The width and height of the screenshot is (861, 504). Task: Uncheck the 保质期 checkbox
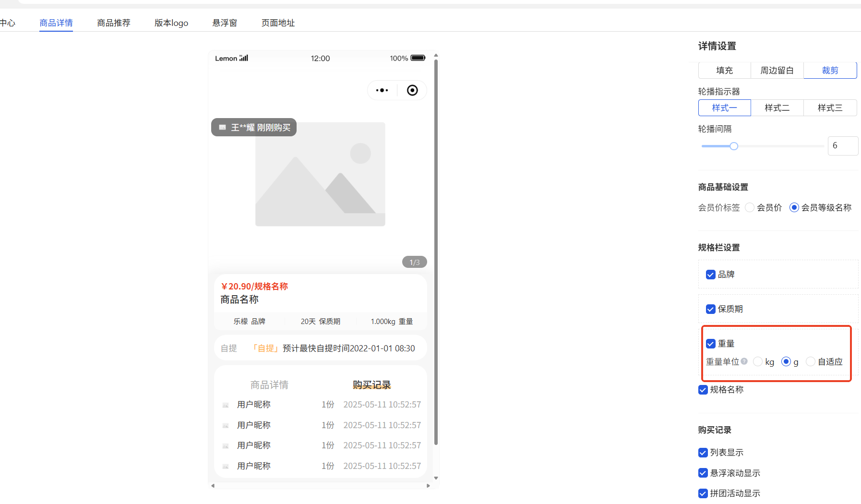tap(711, 309)
